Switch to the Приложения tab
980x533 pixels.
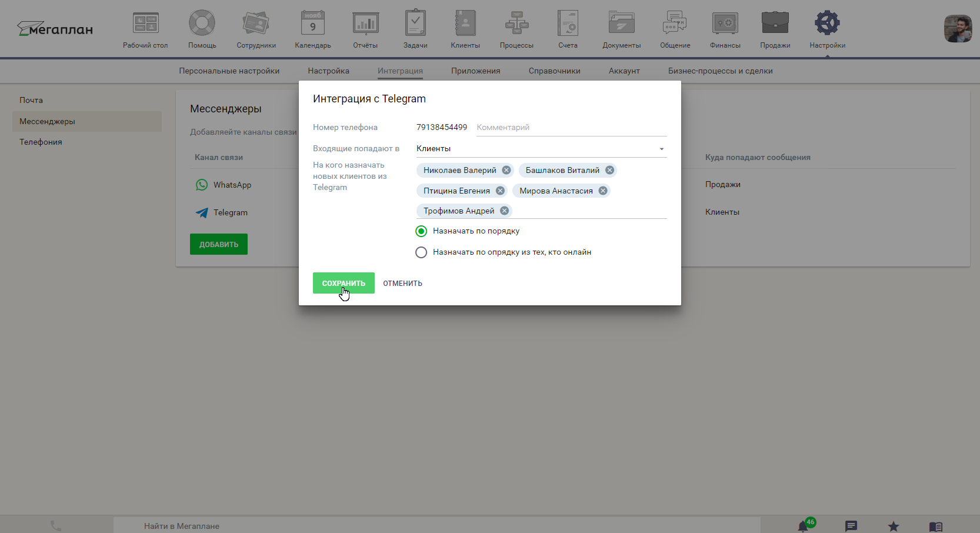coord(475,71)
